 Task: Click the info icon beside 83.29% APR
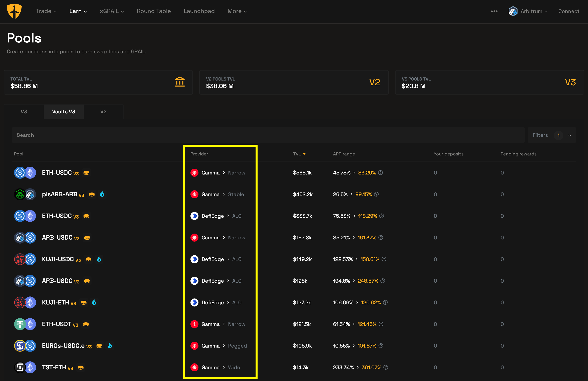pyautogui.click(x=381, y=173)
